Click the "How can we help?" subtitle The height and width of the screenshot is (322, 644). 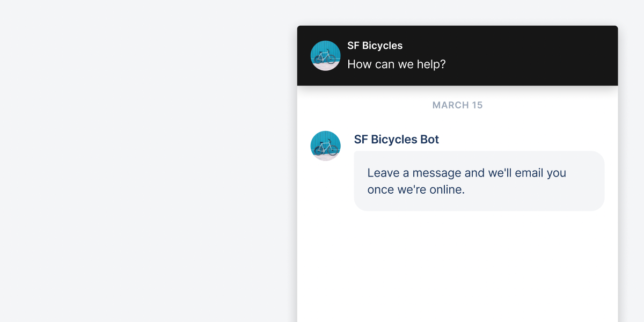pos(396,64)
